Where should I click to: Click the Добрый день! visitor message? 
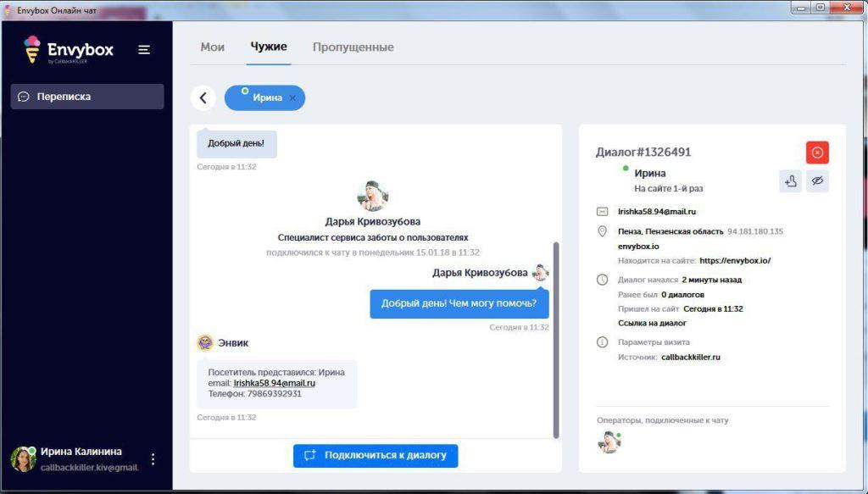(236, 144)
